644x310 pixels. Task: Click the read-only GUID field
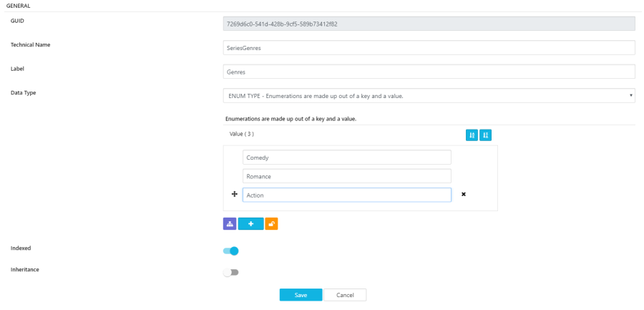tap(429, 24)
